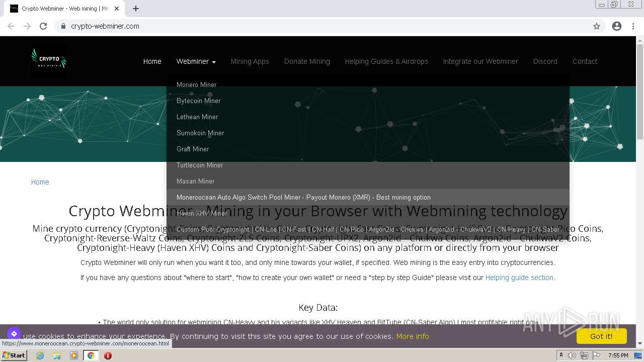Open the Contact page

point(585,61)
